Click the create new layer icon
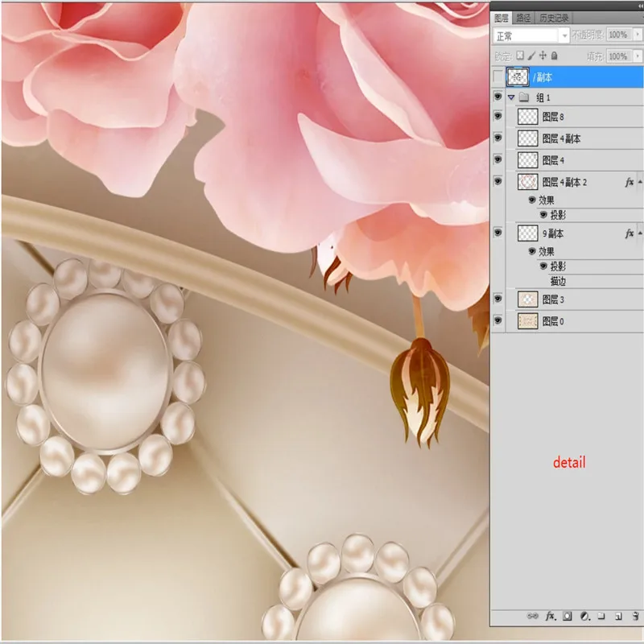The height and width of the screenshot is (644, 644). click(617, 616)
